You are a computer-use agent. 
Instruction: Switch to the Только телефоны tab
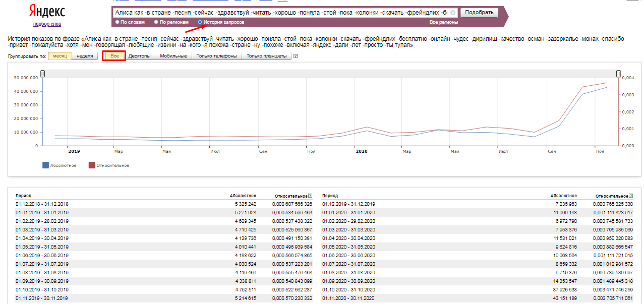point(216,56)
